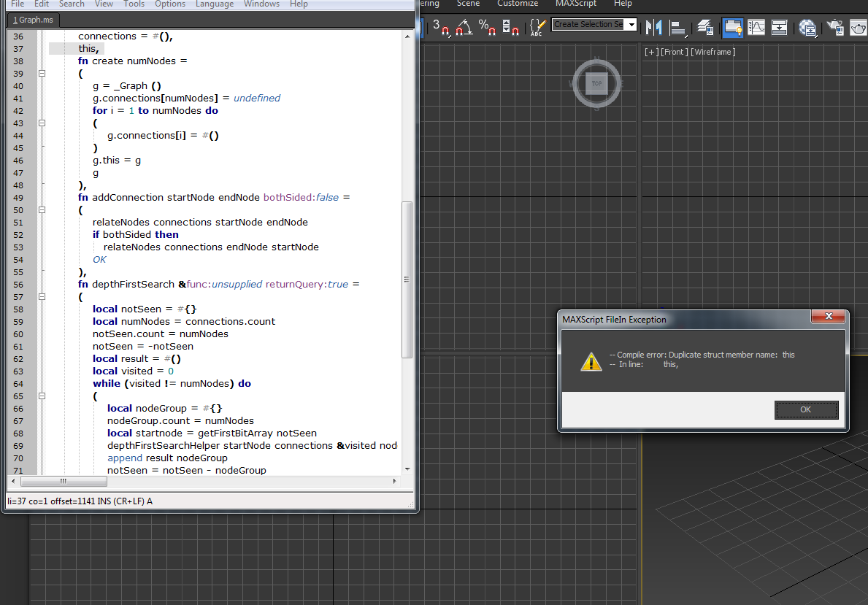Open 3ds Max Help menu
Screen dimensions: 868x605
(x=623, y=4)
